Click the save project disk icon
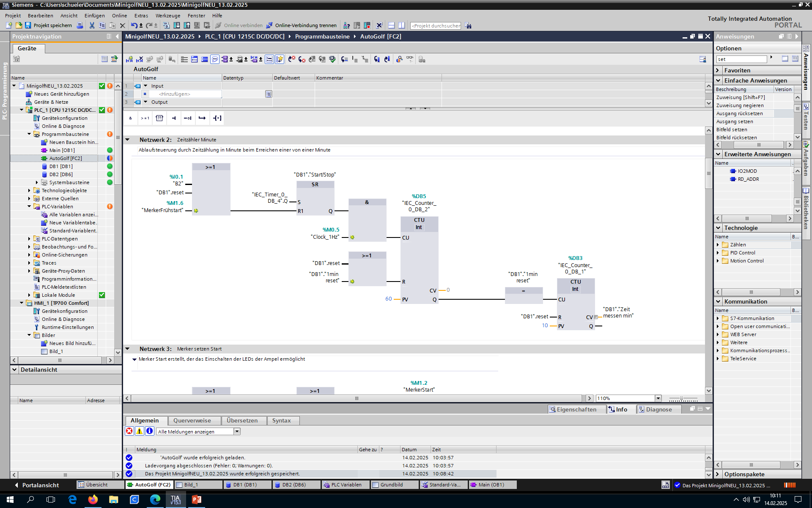Viewport: 812px width, 508px height. (28, 25)
